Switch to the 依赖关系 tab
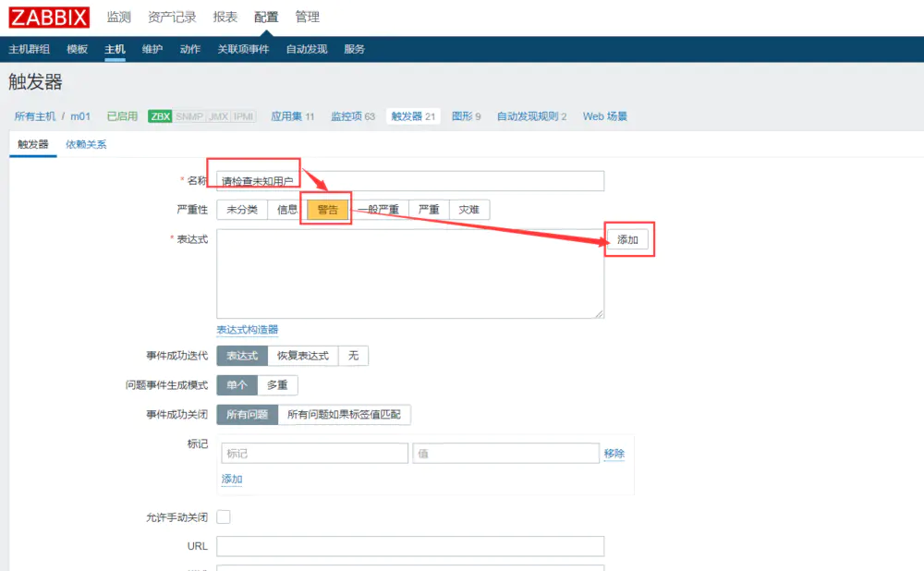This screenshot has width=924, height=571. (86, 144)
